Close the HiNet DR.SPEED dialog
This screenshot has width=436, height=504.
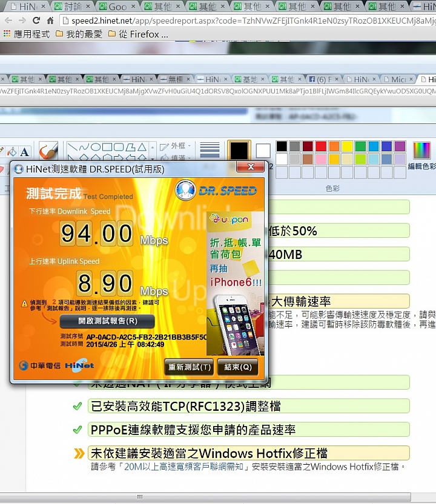tap(251, 166)
